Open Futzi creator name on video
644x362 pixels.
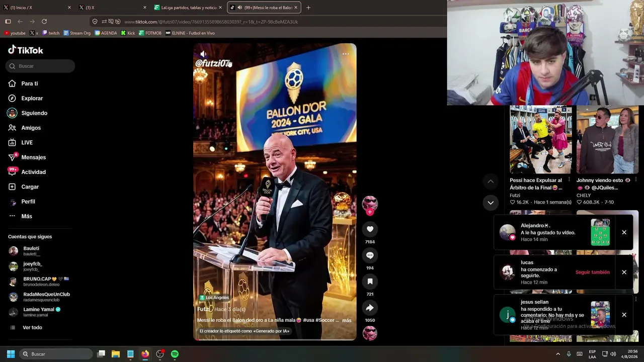[x=203, y=309]
